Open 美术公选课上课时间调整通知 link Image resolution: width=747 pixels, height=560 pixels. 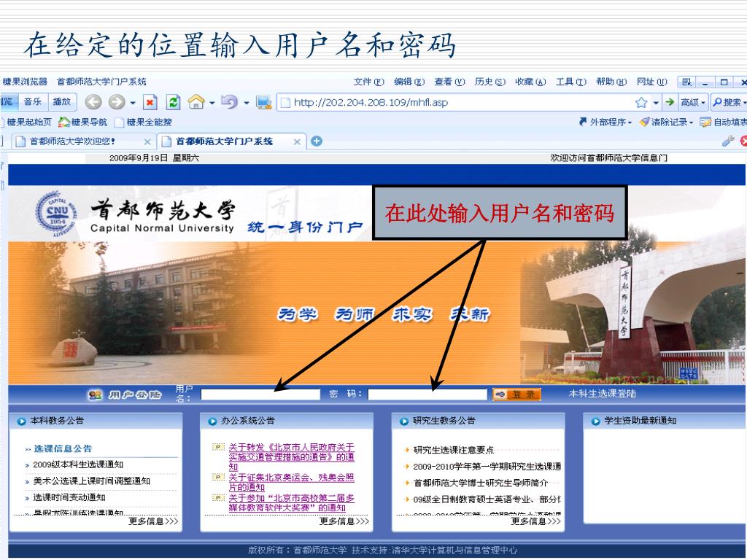click(x=91, y=481)
